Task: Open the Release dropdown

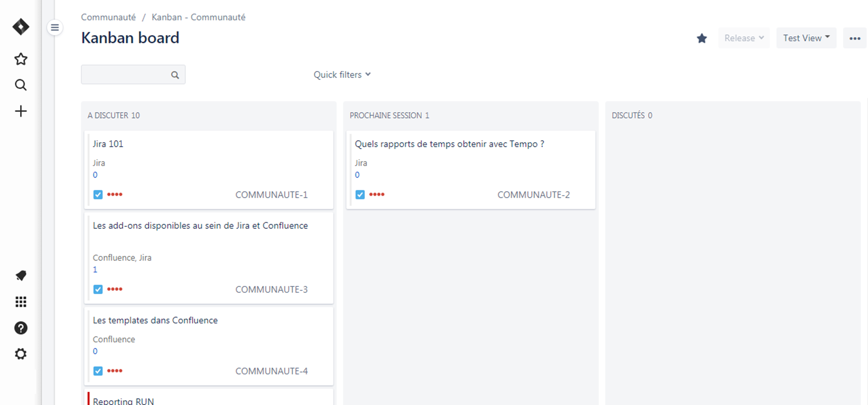Action: (x=744, y=38)
